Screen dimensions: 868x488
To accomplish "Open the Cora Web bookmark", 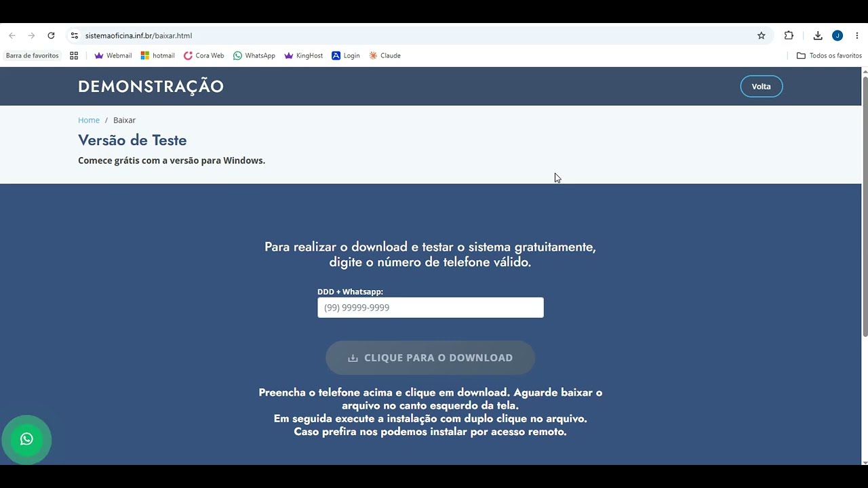I will pos(204,56).
